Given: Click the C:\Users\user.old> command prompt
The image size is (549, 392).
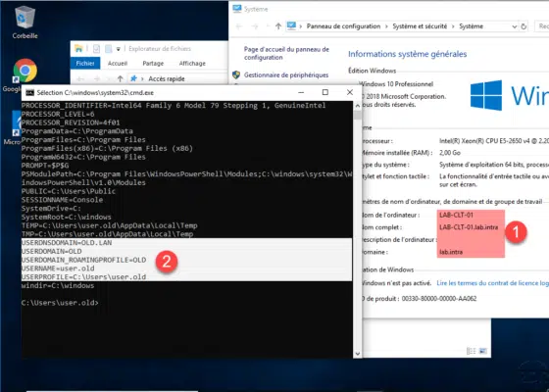Looking at the screenshot, I should click(60, 303).
